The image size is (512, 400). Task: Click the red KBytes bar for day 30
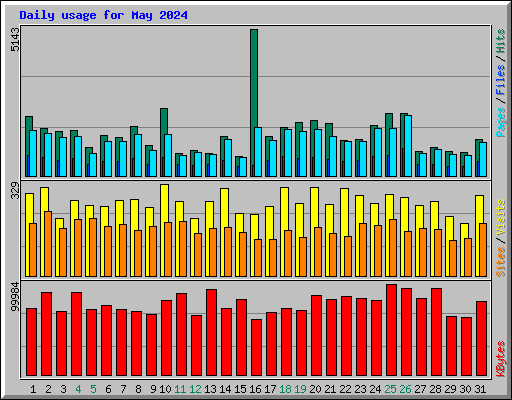coord(466,347)
